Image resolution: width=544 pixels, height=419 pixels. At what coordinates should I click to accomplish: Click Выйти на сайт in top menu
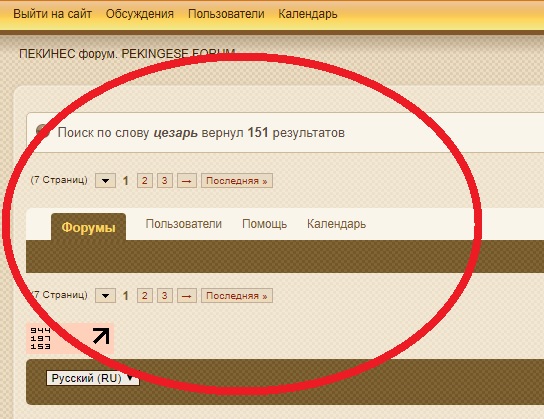point(52,14)
